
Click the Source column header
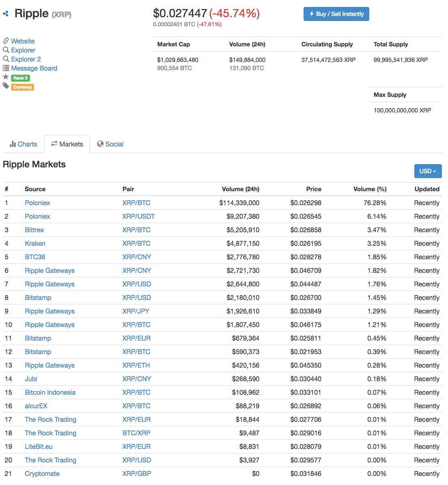click(35, 189)
